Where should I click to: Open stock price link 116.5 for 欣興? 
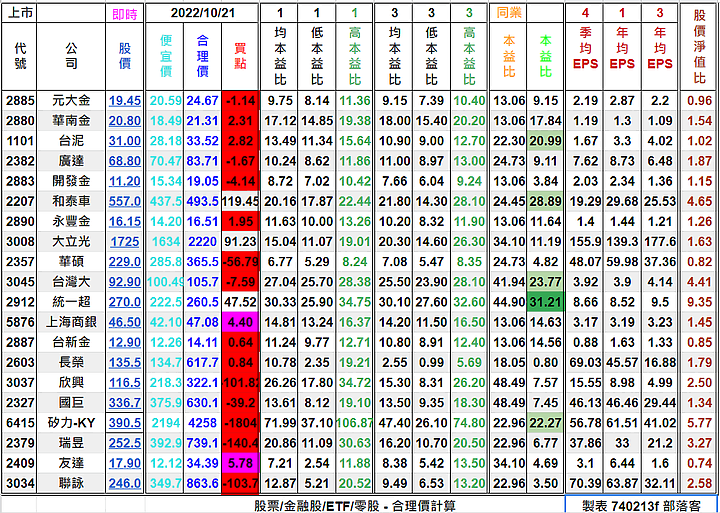125,383
